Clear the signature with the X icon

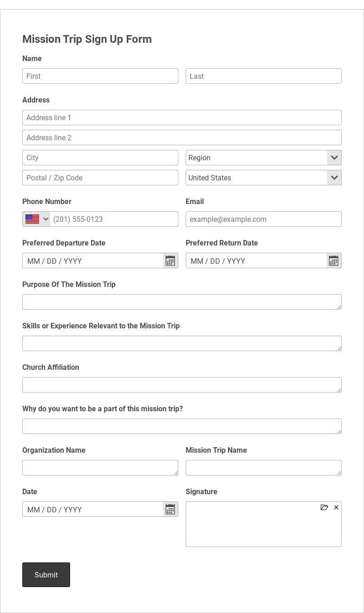click(x=336, y=507)
